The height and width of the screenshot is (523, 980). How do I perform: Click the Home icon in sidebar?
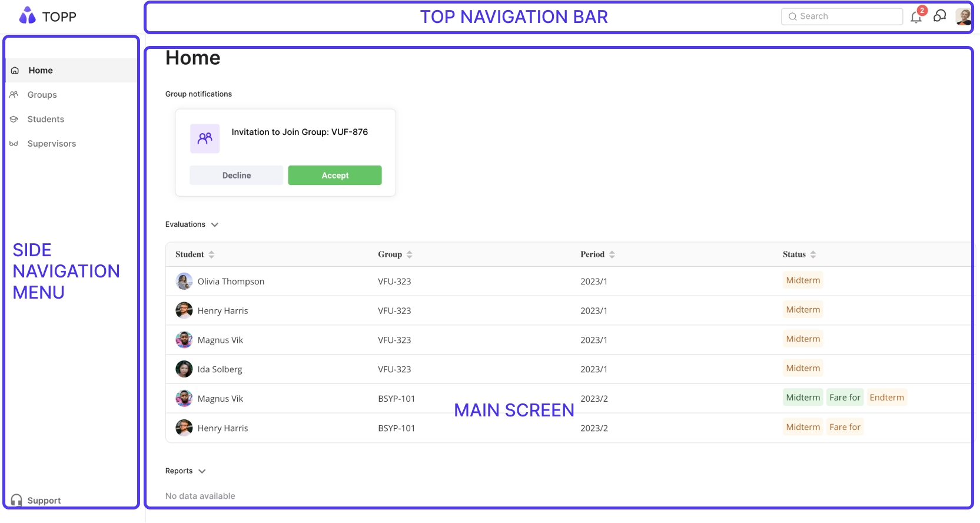[x=15, y=71]
